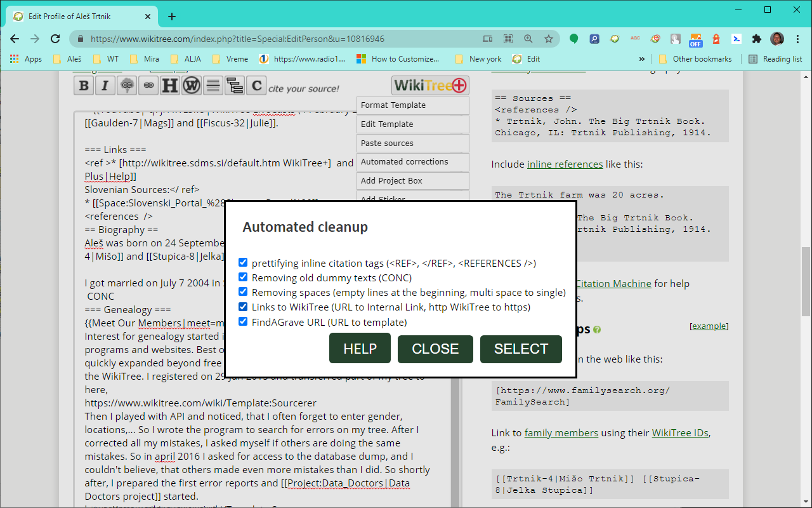Open the WikiTree+ extension menu
This screenshot has height=508, width=812.
point(430,85)
